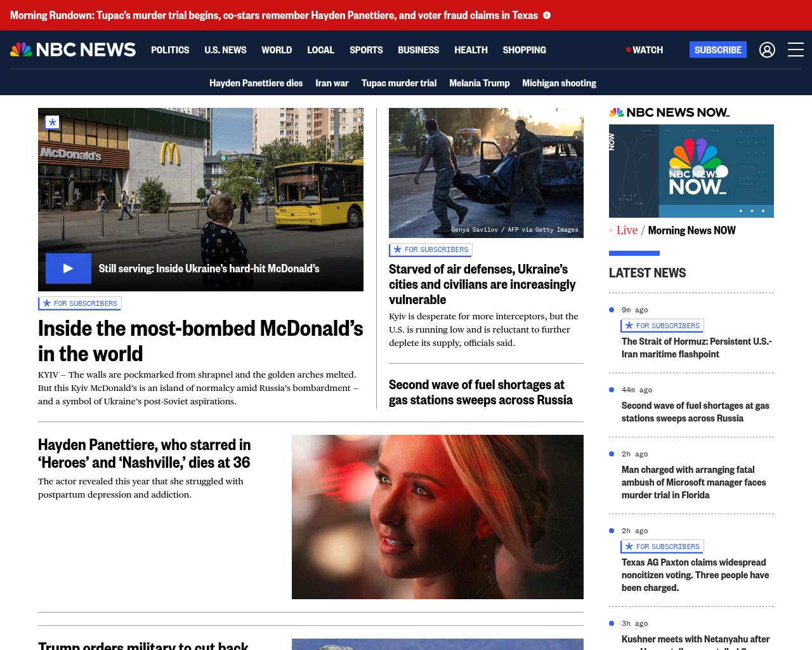The image size is (812, 650).
Task: Navigate to Business section
Action: (418, 50)
